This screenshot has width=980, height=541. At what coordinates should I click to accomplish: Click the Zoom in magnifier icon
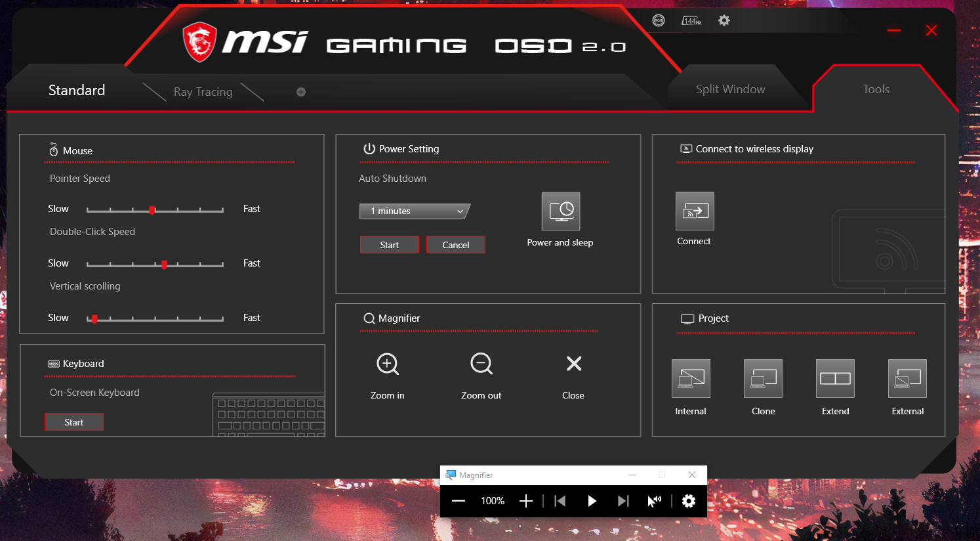point(388,364)
